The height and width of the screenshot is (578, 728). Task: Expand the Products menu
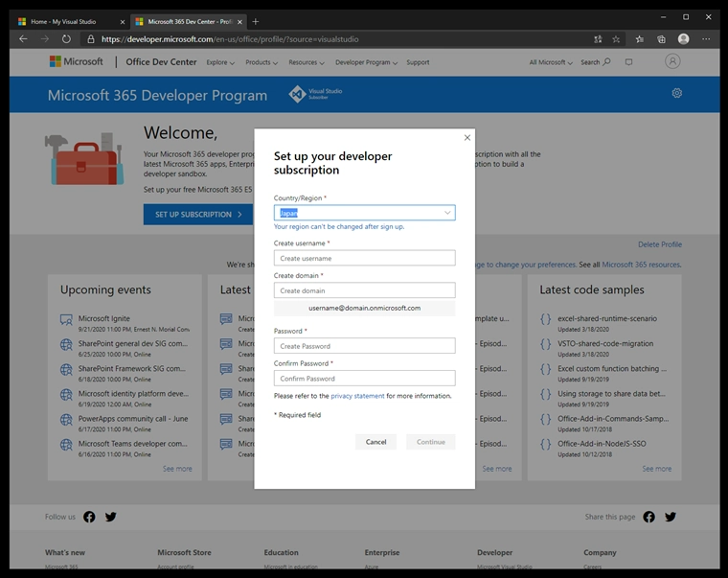262,62
